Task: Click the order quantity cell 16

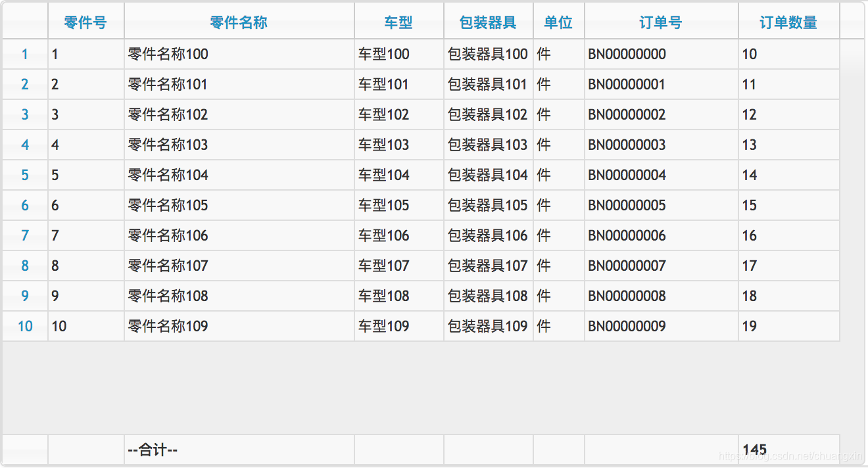Action: point(789,235)
